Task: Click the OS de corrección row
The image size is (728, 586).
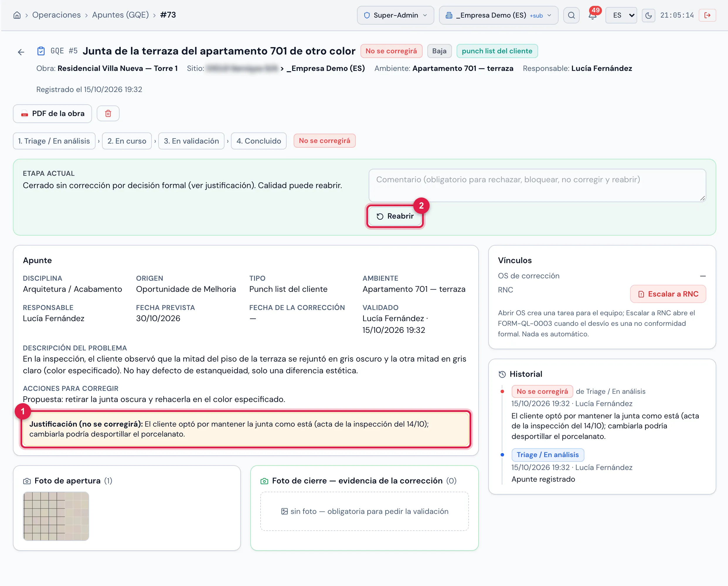Action: (x=602, y=276)
